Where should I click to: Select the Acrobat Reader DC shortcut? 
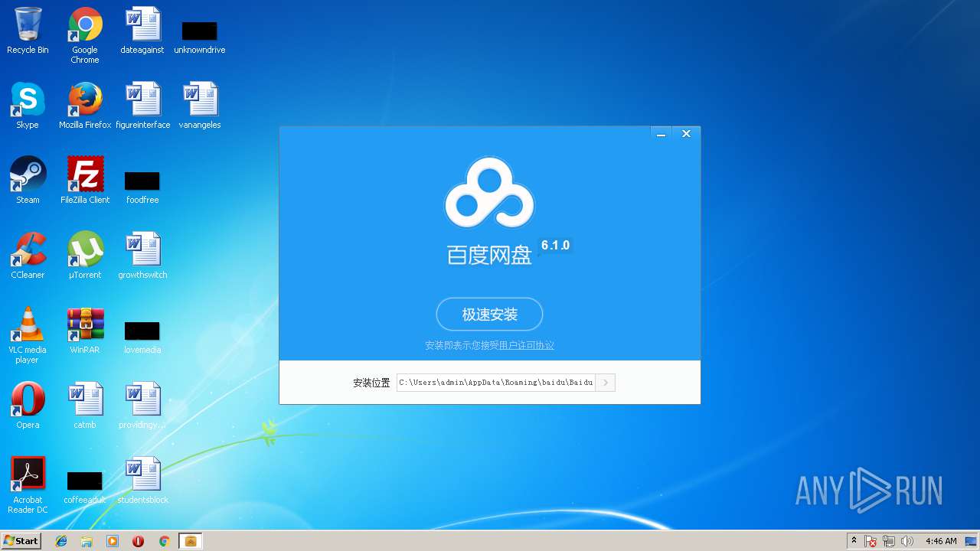click(28, 485)
